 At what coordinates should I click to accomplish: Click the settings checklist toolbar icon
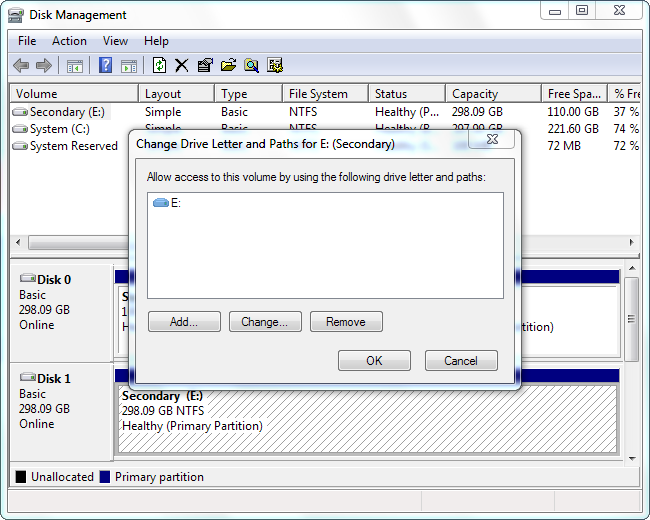[274, 65]
